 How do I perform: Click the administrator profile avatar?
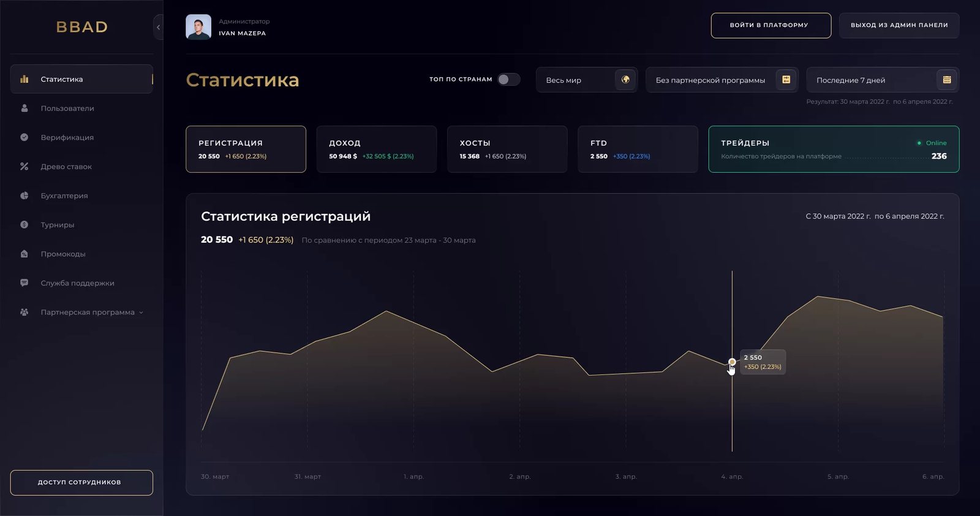pyautogui.click(x=198, y=27)
